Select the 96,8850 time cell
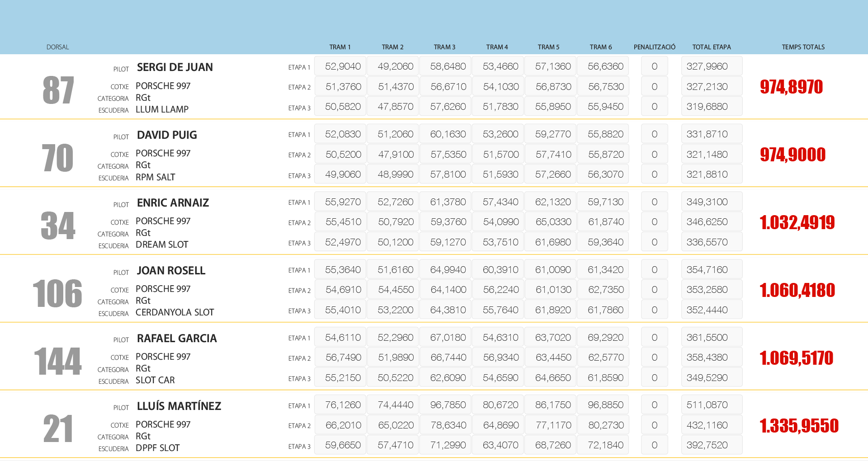This screenshot has width=868, height=461. (x=605, y=405)
